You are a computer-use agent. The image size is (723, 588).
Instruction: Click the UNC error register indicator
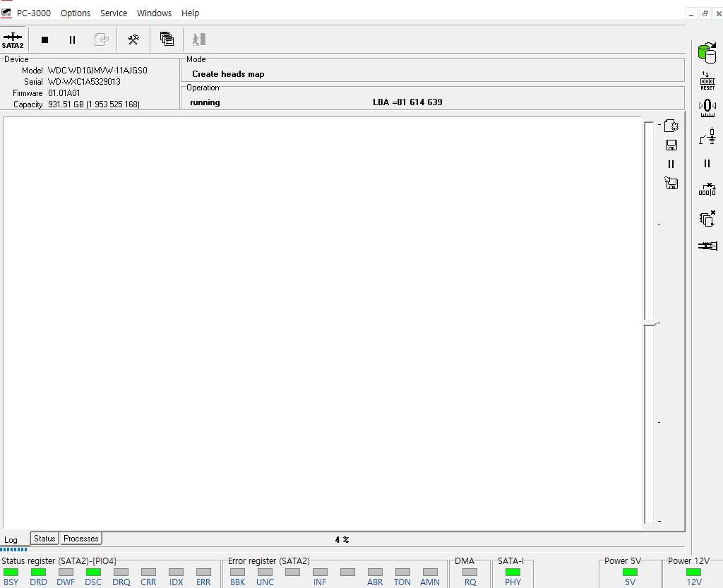(265, 572)
